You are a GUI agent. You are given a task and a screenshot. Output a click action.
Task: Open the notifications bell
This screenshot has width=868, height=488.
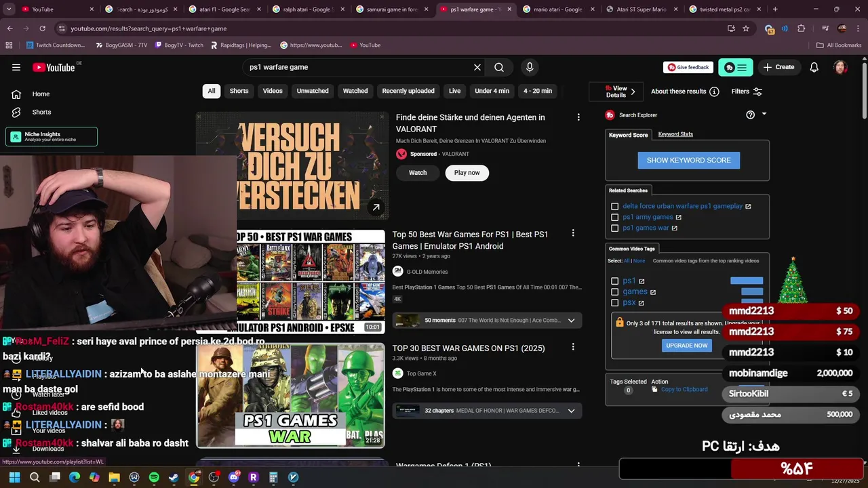[814, 67]
